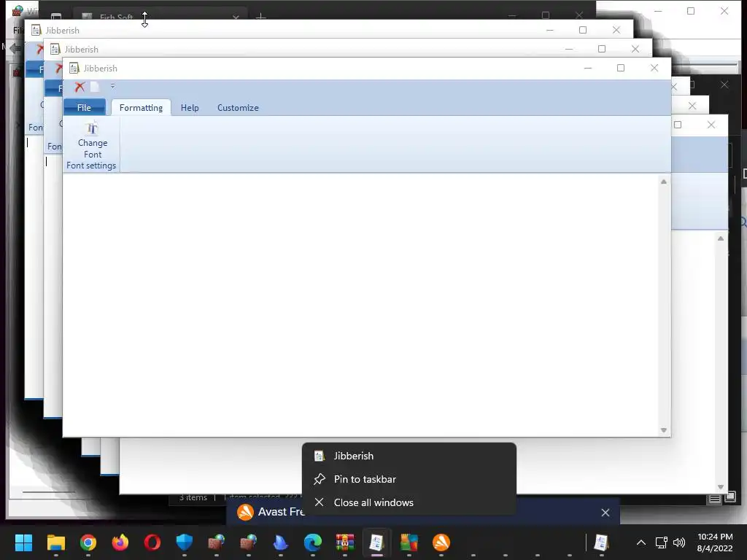Click the network icon in system tray
The width and height of the screenshot is (747, 560).
point(661,542)
